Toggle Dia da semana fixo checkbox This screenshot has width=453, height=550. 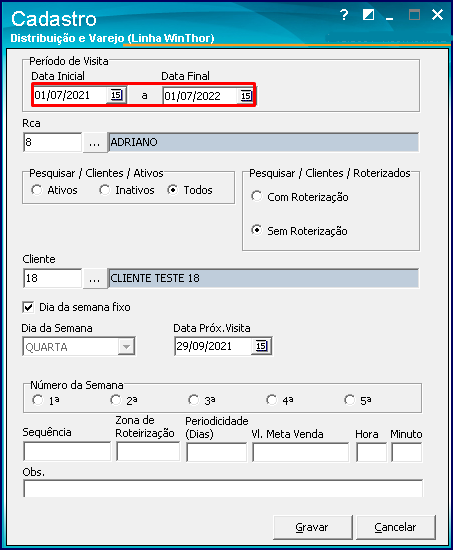pyautogui.click(x=28, y=307)
